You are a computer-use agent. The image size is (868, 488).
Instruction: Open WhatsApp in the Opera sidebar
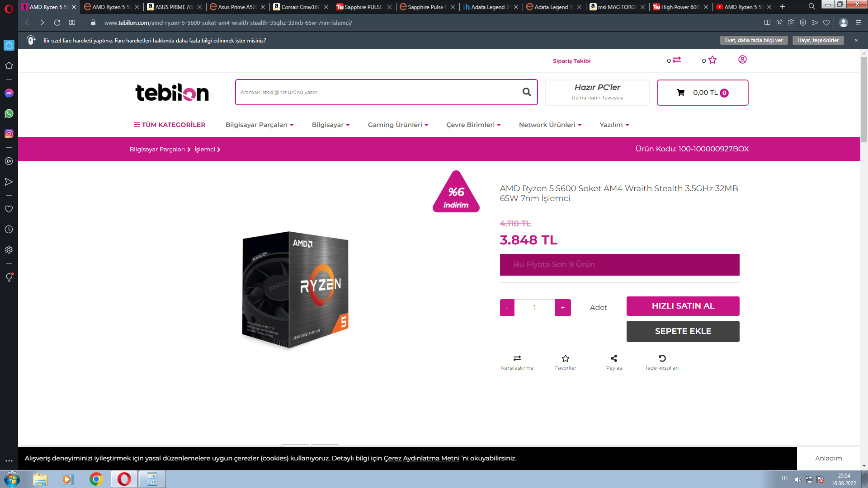tap(9, 113)
